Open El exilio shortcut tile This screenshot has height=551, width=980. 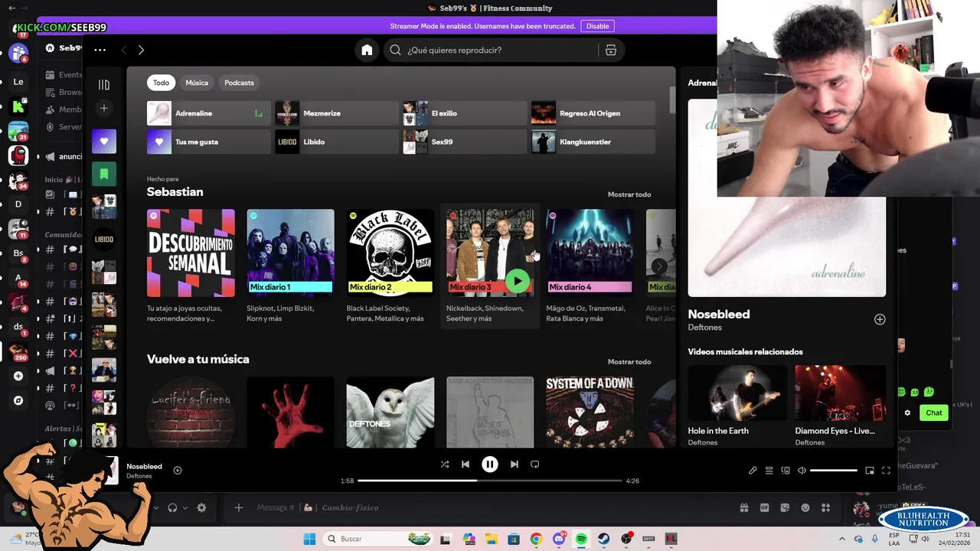465,113
